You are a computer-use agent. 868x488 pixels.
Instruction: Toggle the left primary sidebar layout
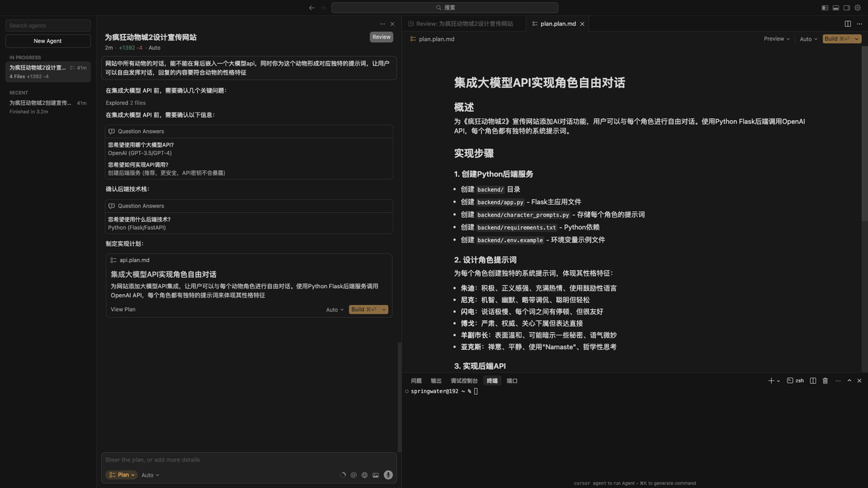825,8
